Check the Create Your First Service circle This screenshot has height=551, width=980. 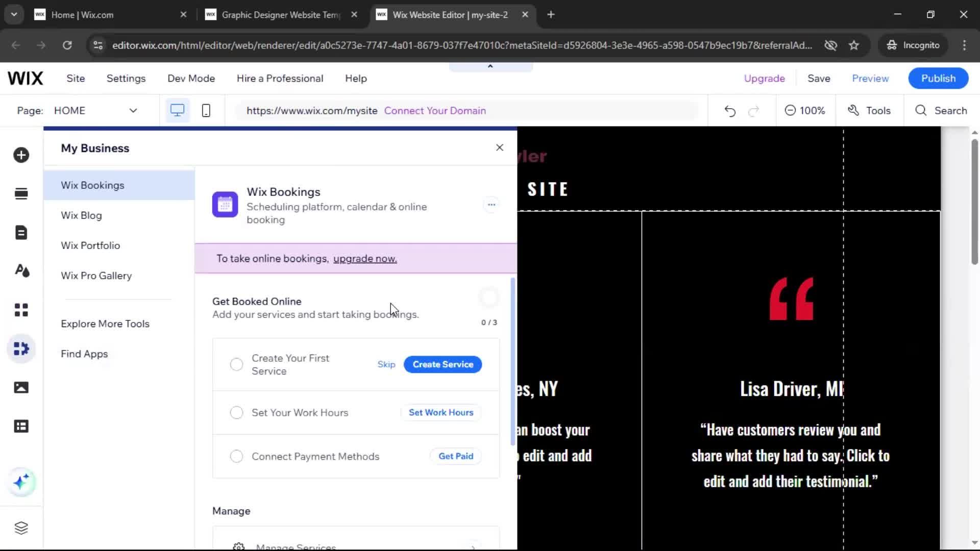(x=236, y=364)
